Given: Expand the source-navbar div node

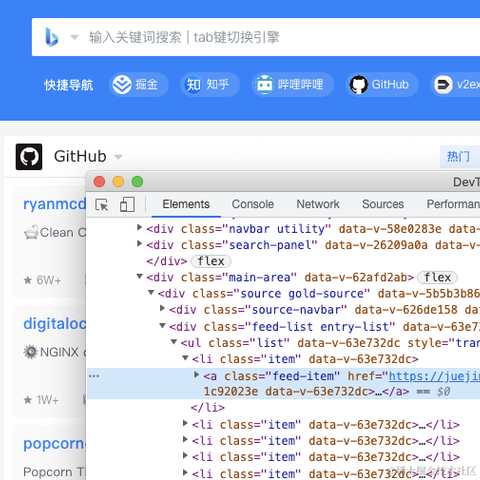Looking at the screenshot, I should [162, 308].
